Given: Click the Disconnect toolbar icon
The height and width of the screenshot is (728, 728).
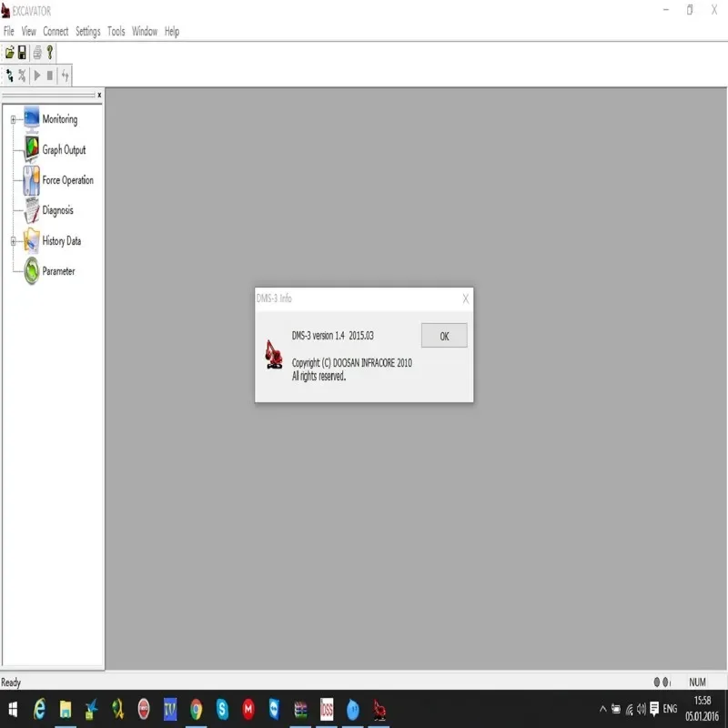Looking at the screenshot, I should [22, 76].
